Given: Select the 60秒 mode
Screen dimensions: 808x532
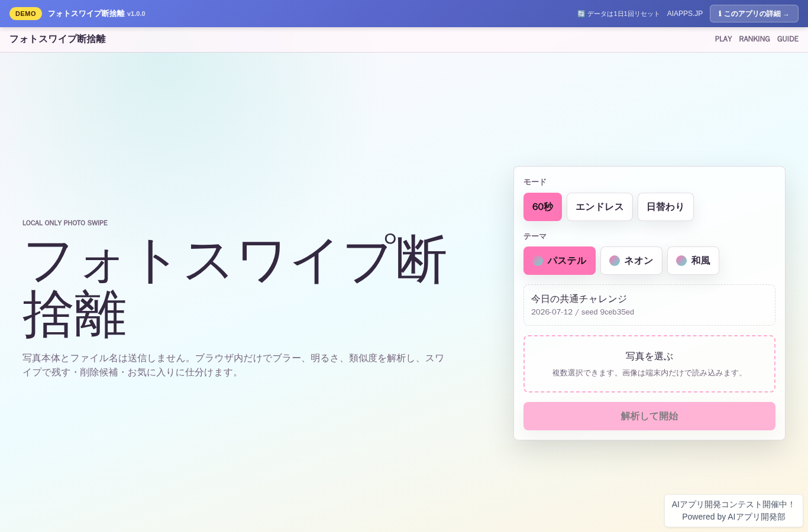Looking at the screenshot, I should point(542,207).
